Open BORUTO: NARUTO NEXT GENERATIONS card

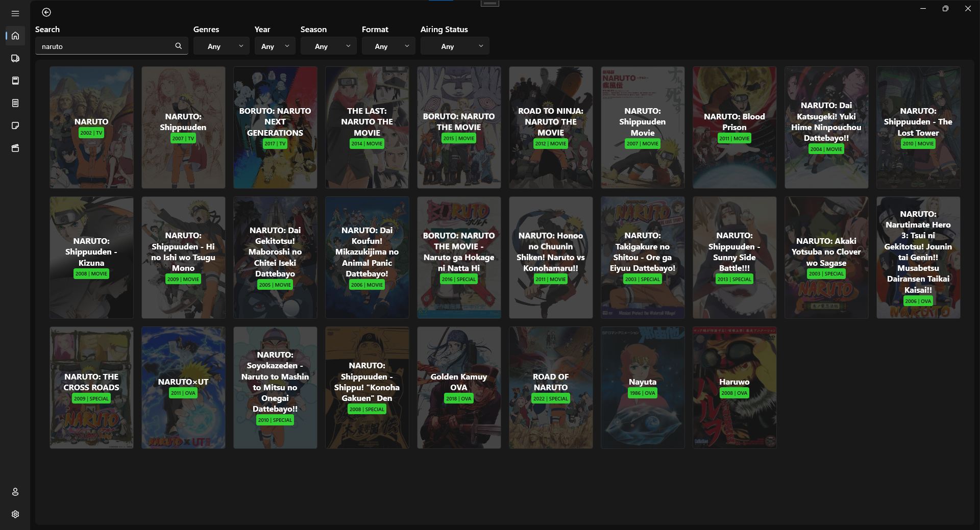pyautogui.click(x=275, y=128)
